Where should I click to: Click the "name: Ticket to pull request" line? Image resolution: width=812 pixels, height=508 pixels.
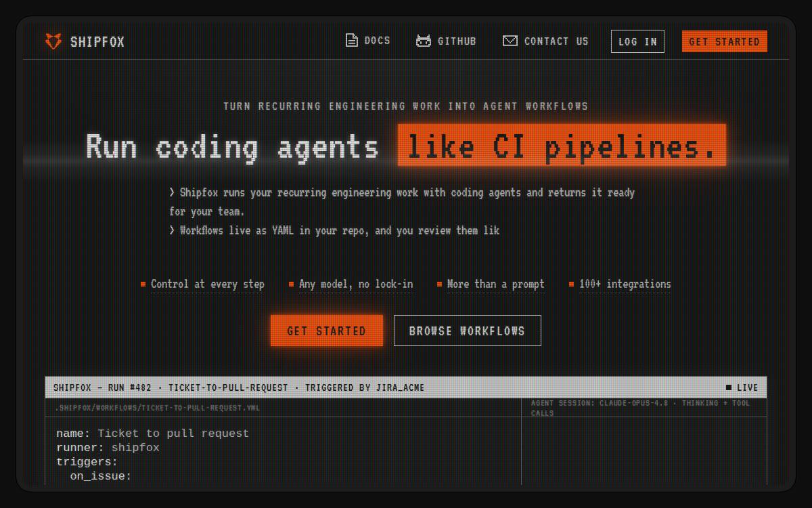152,433
